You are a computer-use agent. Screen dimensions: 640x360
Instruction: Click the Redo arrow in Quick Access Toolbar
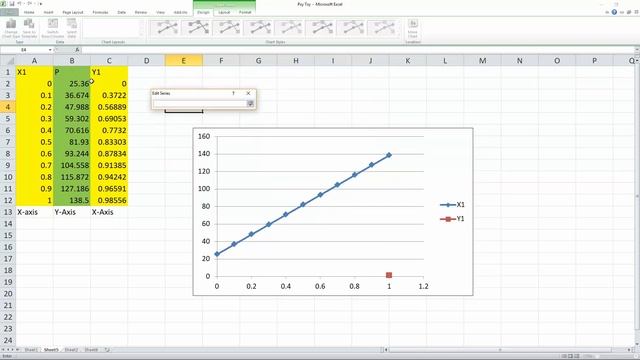[x=29, y=4]
